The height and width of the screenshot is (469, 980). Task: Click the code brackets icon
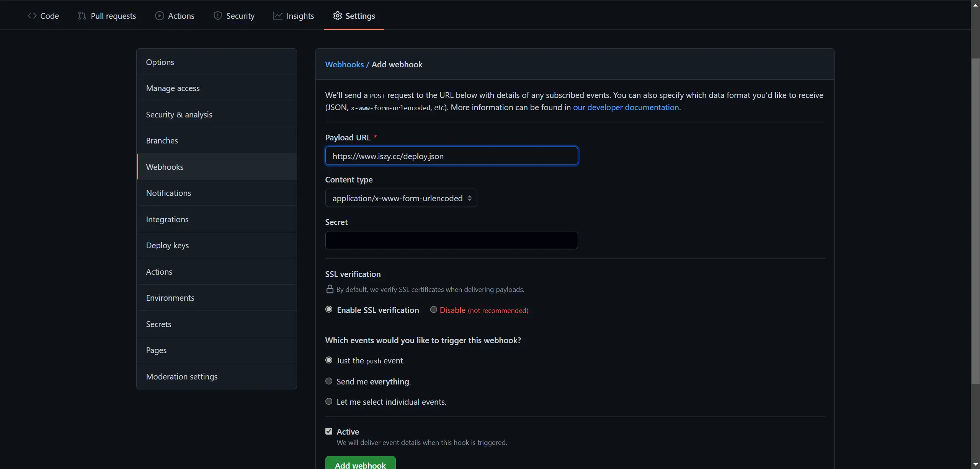(32, 16)
